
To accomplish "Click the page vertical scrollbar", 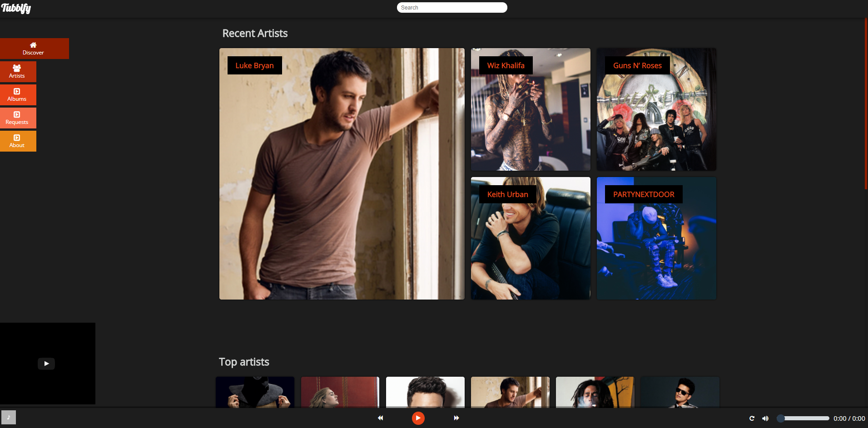I will (x=866, y=103).
